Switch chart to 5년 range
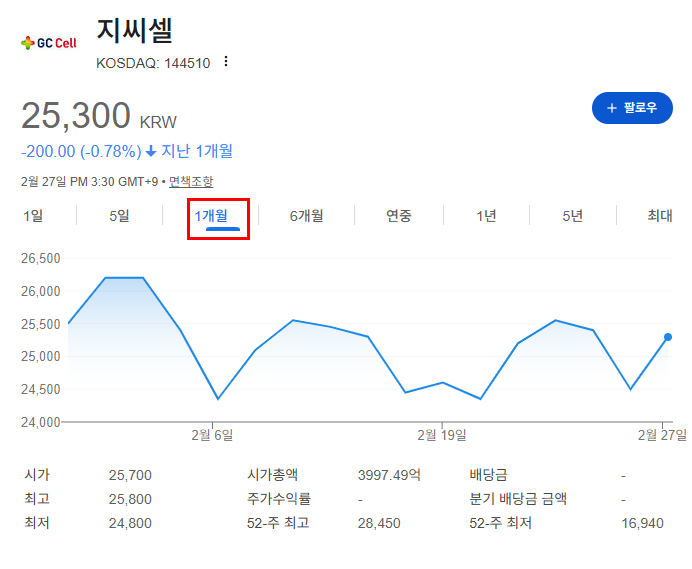The width and height of the screenshot is (692, 569). pos(572,216)
